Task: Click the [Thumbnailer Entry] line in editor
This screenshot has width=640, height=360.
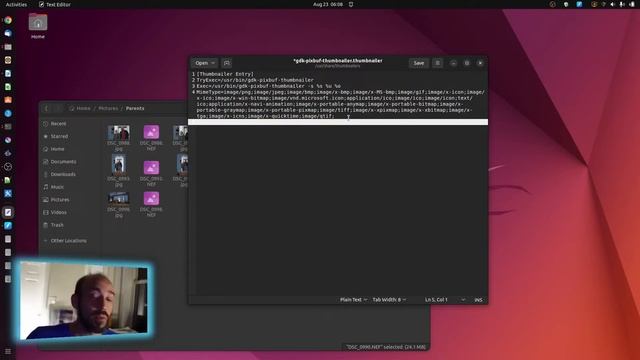Action: (x=225, y=74)
